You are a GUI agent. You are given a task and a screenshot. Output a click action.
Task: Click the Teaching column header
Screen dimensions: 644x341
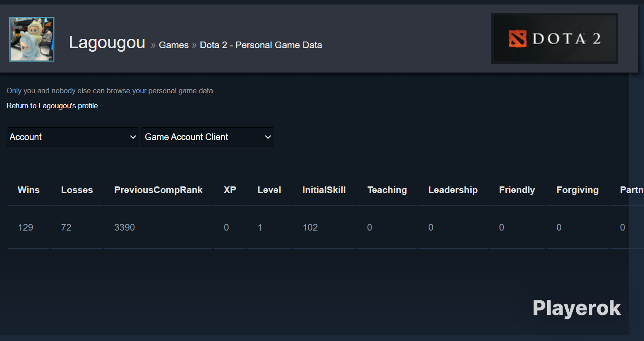(x=387, y=190)
